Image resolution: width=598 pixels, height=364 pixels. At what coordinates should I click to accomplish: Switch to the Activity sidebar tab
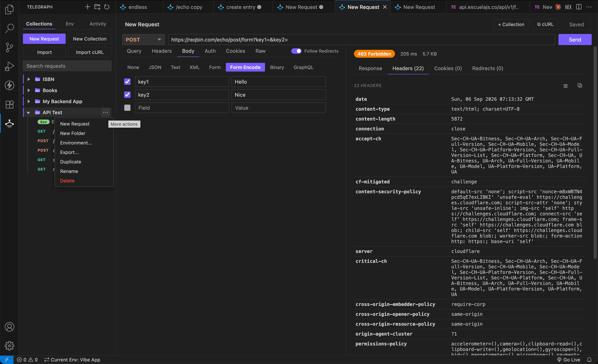(97, 24)
